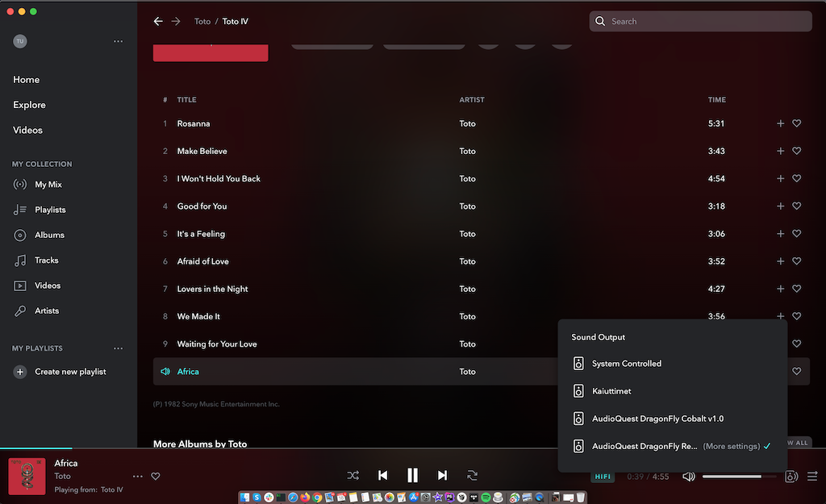
Task: Add Make Believe to a playlist with plus
Action: pyautogui.click(x=780, y=151)
